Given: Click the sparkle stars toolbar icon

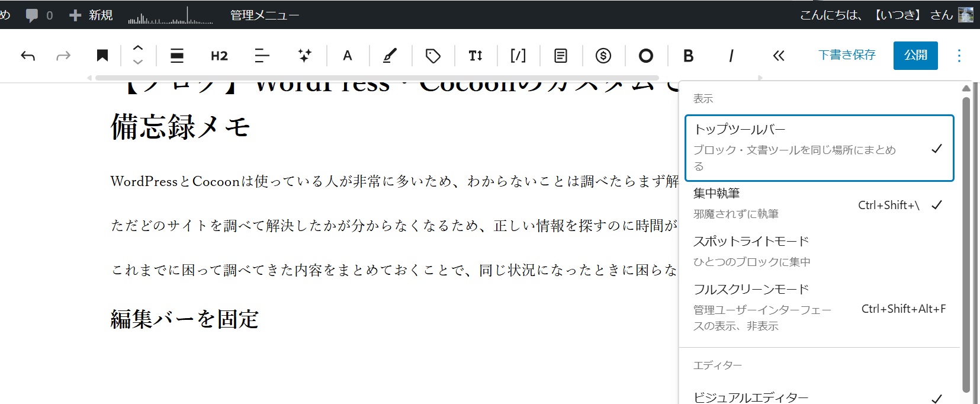Looking at the screenshot, I should coord(304,56).
